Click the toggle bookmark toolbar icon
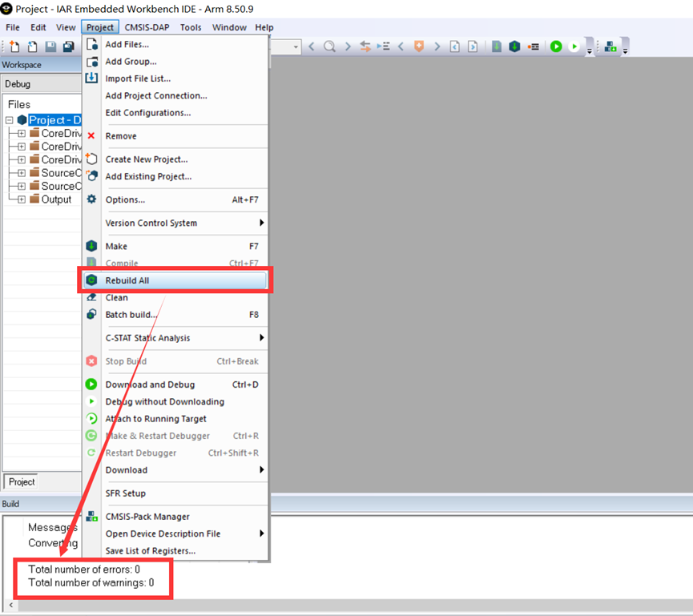Viewport: 693px width, 616px height. pyautogui.click(x=418, y=46)
